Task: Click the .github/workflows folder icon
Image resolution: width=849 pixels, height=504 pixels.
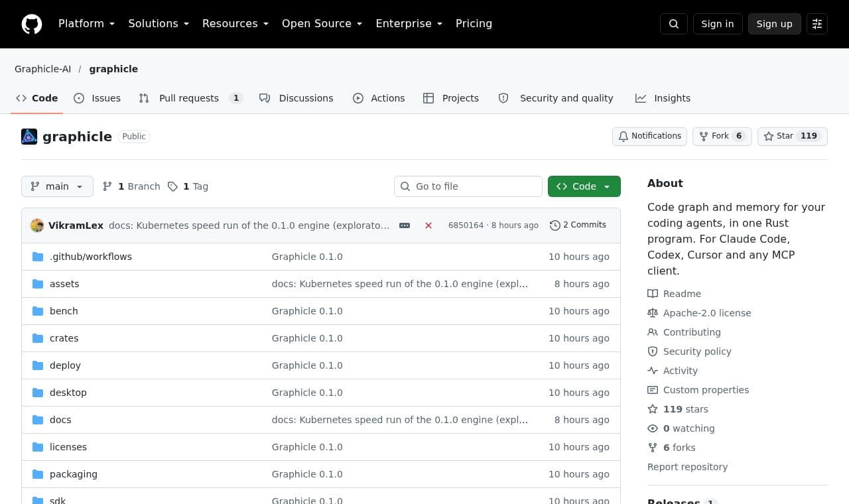Action: click(x=38, y=257)
